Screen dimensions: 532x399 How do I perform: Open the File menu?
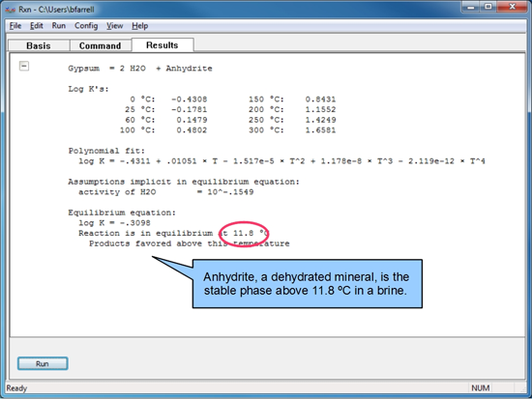point(15,26)
